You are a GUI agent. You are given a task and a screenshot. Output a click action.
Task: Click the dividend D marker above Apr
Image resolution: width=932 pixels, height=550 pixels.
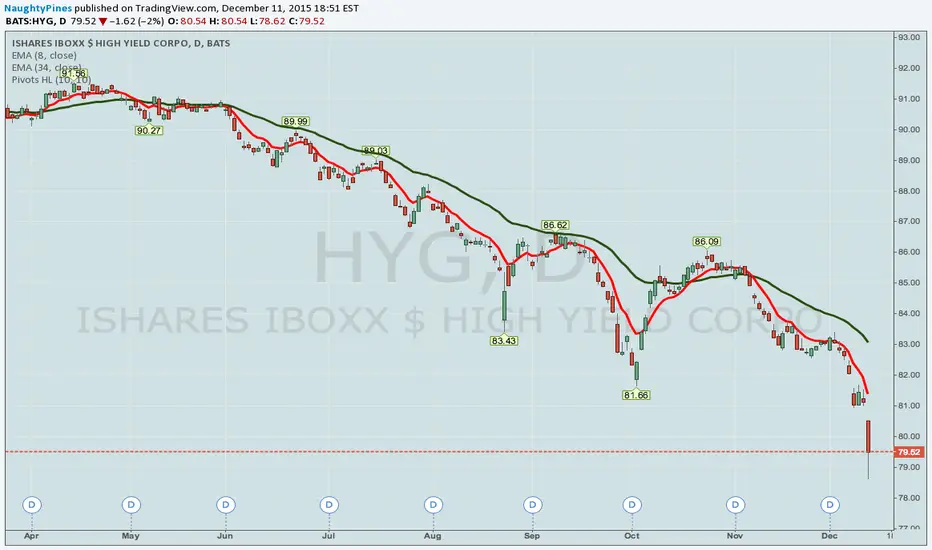coord(32,505)
